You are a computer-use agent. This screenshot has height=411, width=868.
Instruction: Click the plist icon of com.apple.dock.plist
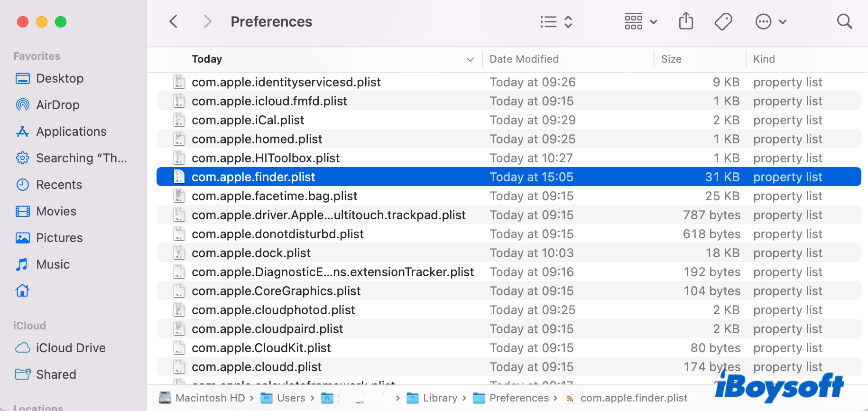click(179, 253)
